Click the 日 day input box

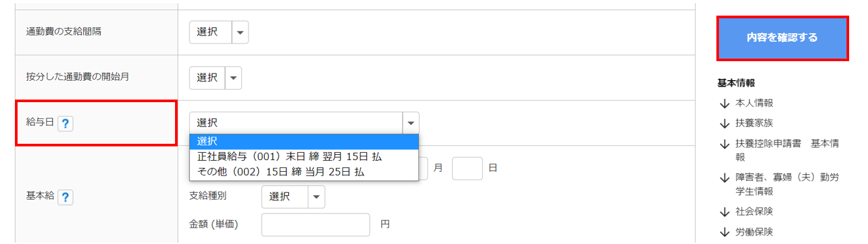(x=467, y=168)
